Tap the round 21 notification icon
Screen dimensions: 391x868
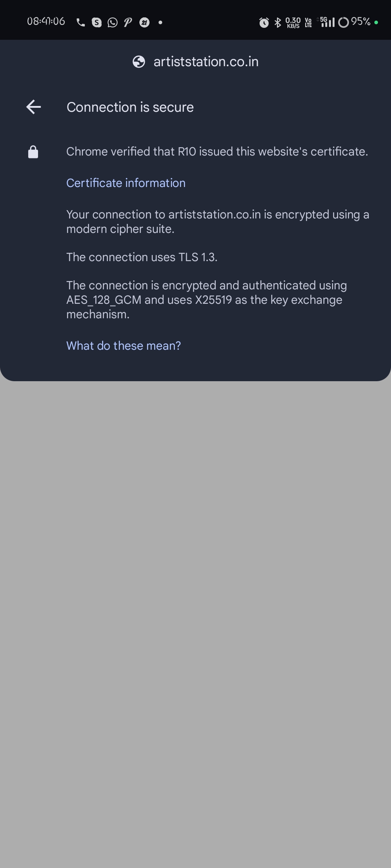pos(144,23)
